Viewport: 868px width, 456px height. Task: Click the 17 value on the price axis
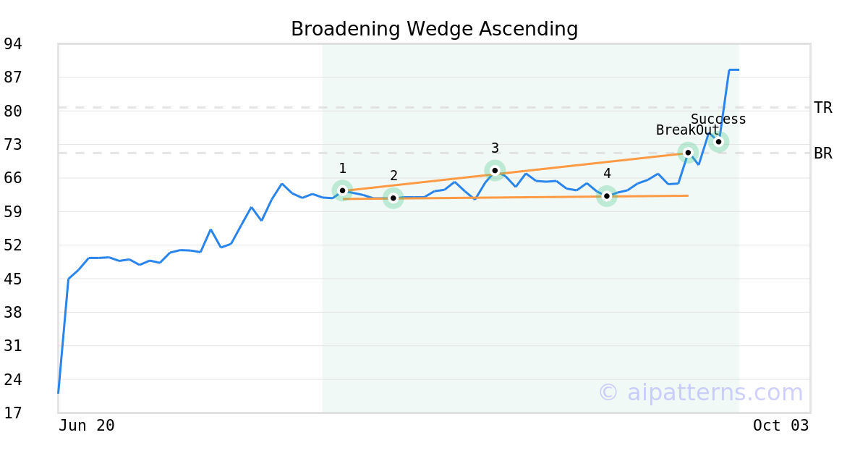(13, 413)
